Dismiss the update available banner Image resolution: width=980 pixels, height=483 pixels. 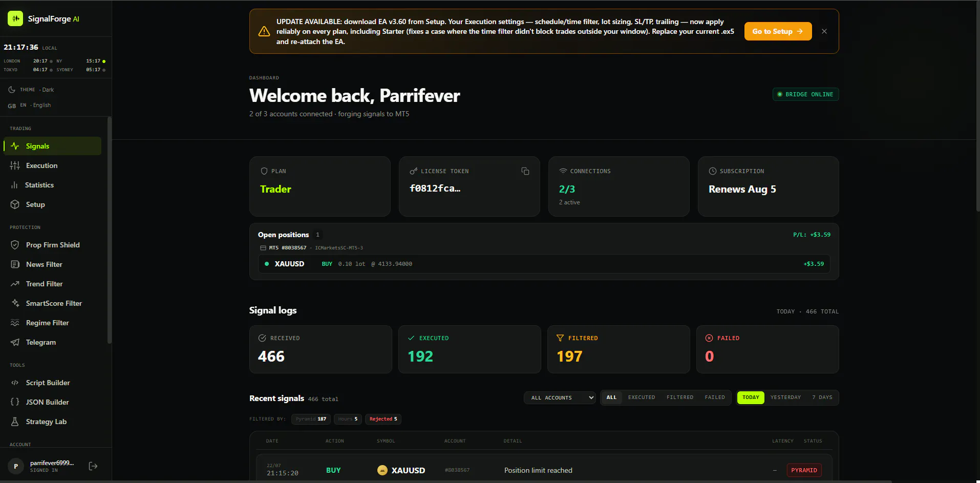[824, 31]
